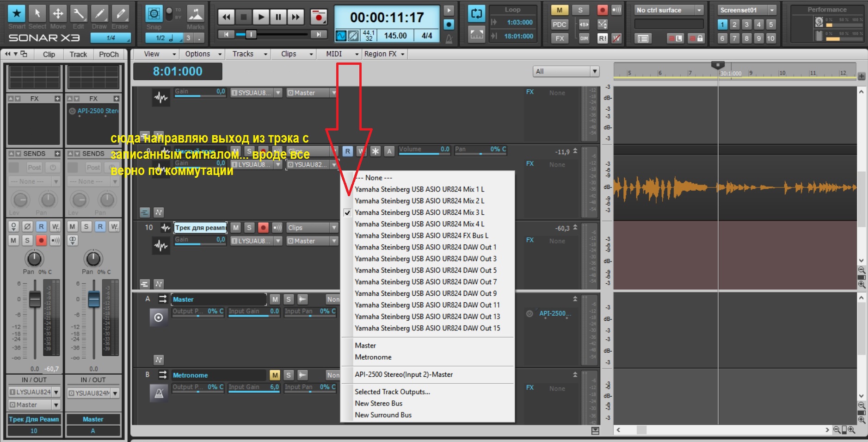
Task: Open the inspector output dropdown set to Master
Action: coord(34,405)
